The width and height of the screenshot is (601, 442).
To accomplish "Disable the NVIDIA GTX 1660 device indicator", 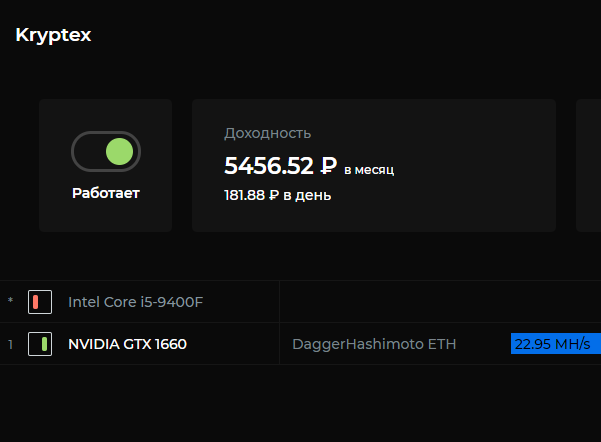I will pos(39,344).
